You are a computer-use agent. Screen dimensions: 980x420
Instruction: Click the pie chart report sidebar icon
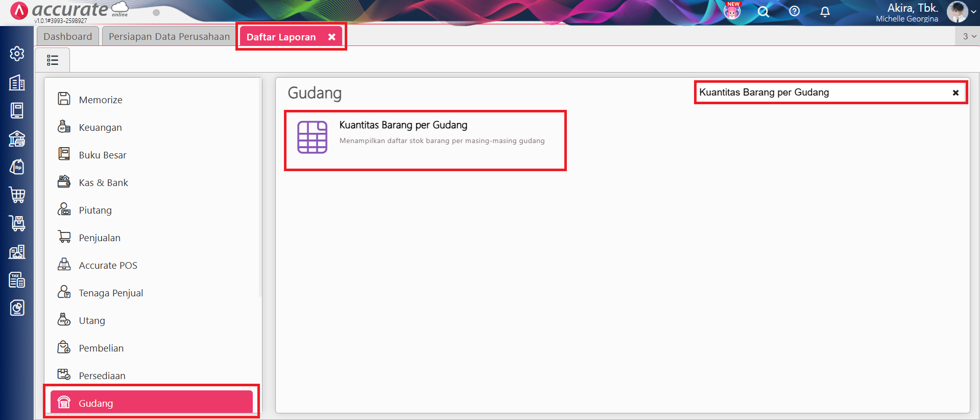tap(17, 308)
